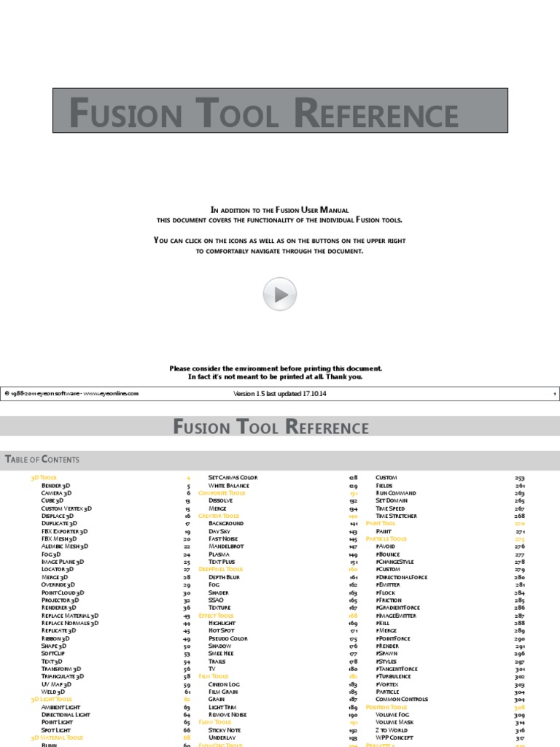Open Effect Tools section heading
The width and height of the screenshot is (560, 747).
click(x=216, y=616)
